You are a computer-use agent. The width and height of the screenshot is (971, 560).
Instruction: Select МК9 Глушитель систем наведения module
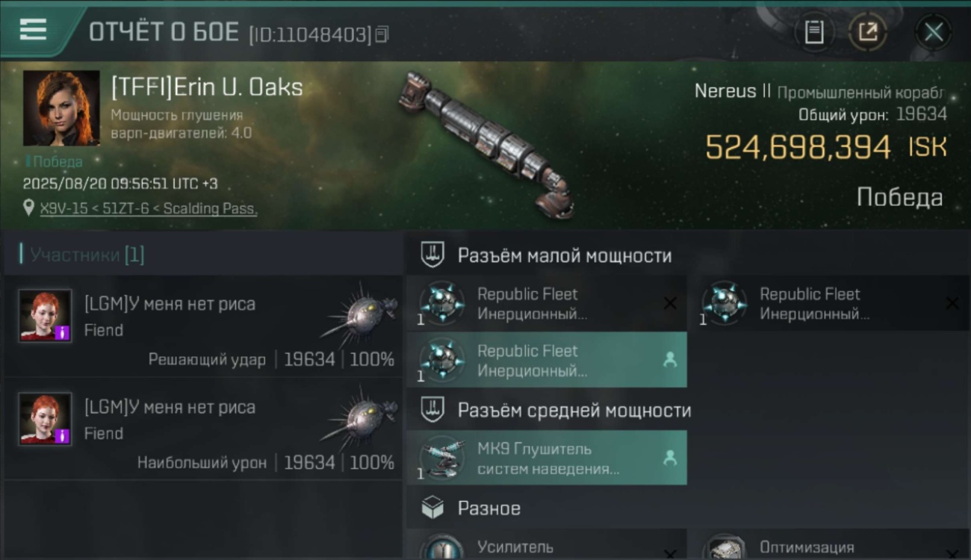[x=547, y=458]
